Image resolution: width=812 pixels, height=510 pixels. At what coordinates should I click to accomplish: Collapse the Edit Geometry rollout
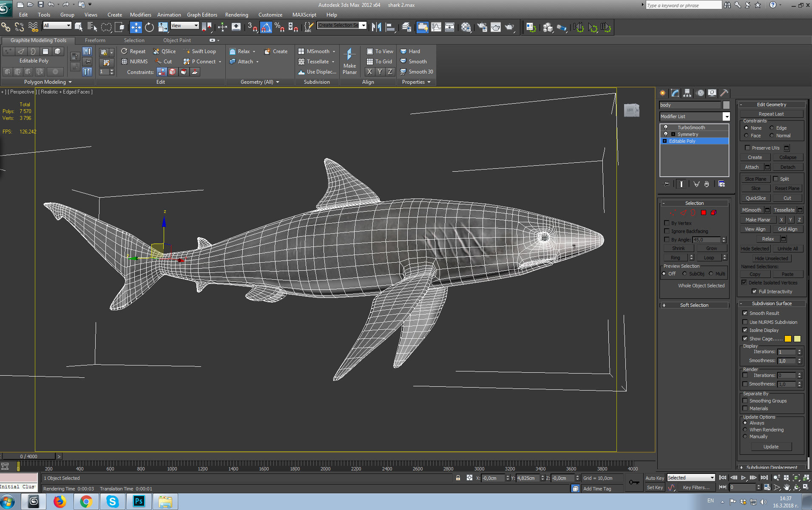(772, 105)
